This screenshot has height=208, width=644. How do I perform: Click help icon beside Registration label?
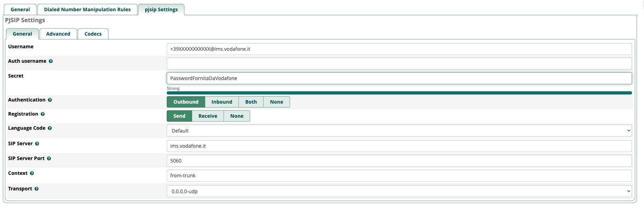click(x=43, y=114)
